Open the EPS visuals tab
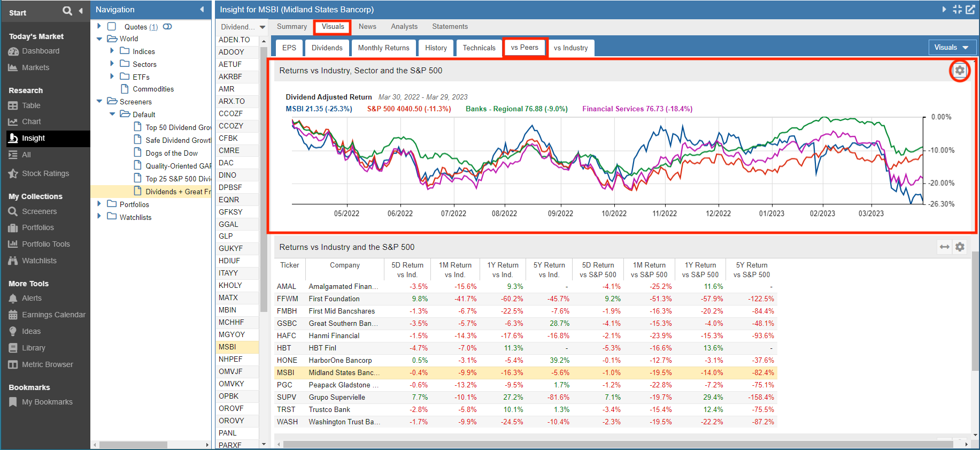This screenshot has height=450, width=980. tap(289, 48)
